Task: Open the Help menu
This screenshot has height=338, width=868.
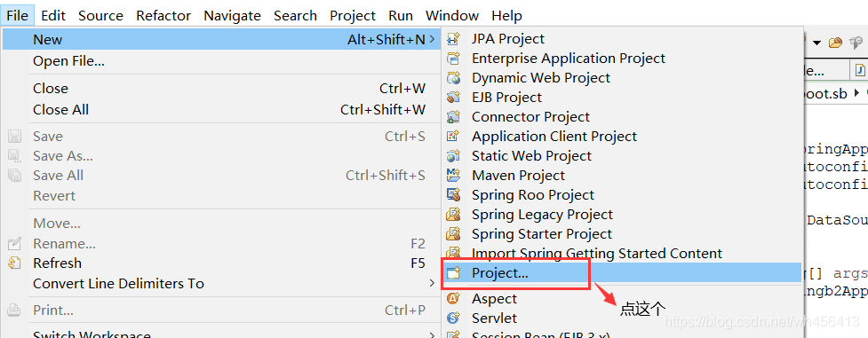Action: (506, 15)
